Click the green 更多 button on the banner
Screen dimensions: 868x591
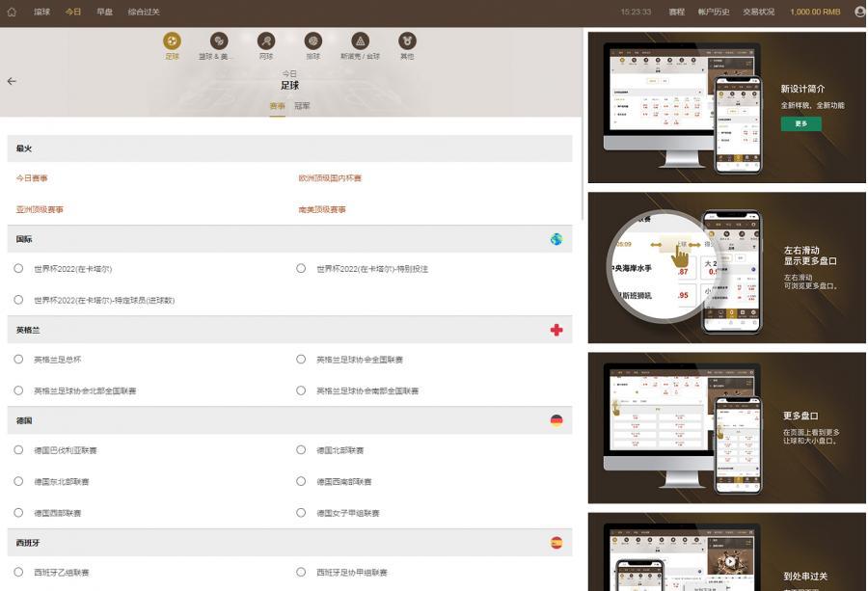point(800,123)
